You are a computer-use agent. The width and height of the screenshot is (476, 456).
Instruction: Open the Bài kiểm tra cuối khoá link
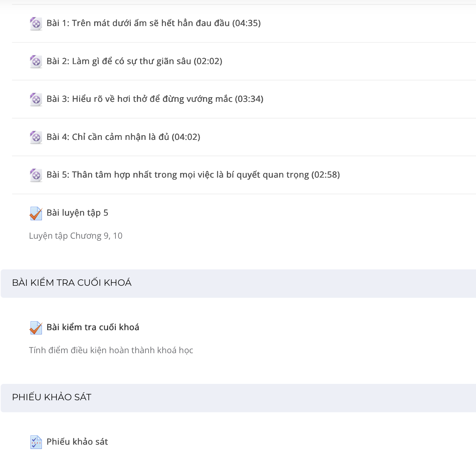93,327
